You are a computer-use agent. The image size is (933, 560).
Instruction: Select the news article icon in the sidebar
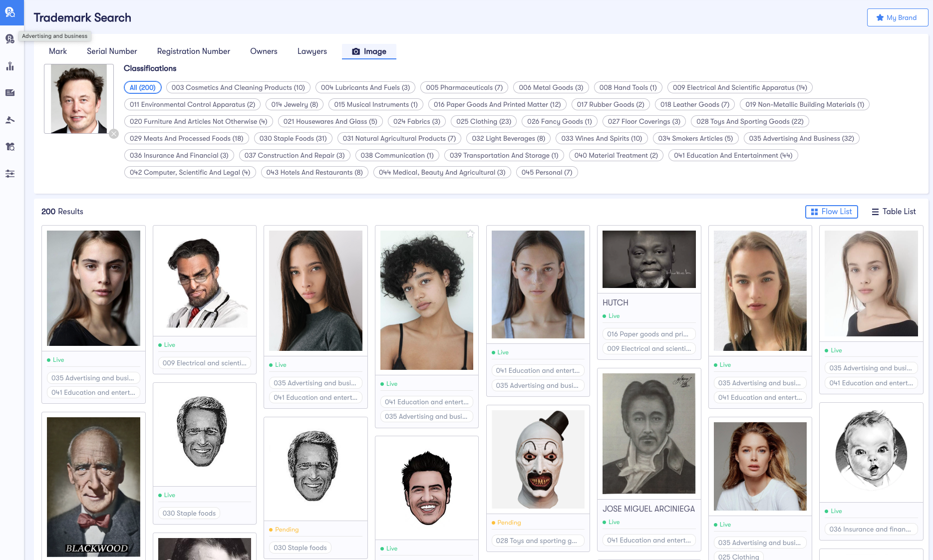[x=10, y=92]
